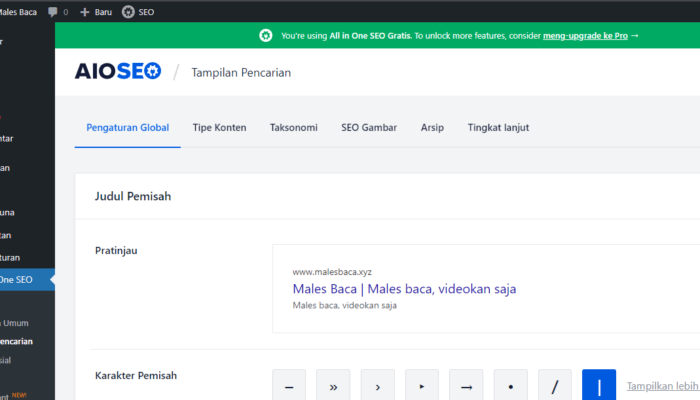This screenshot has height=400, width=700.
Task: Click preview title Males Baca | Males baca, videokan saja
Action: [x=404, y=289]
